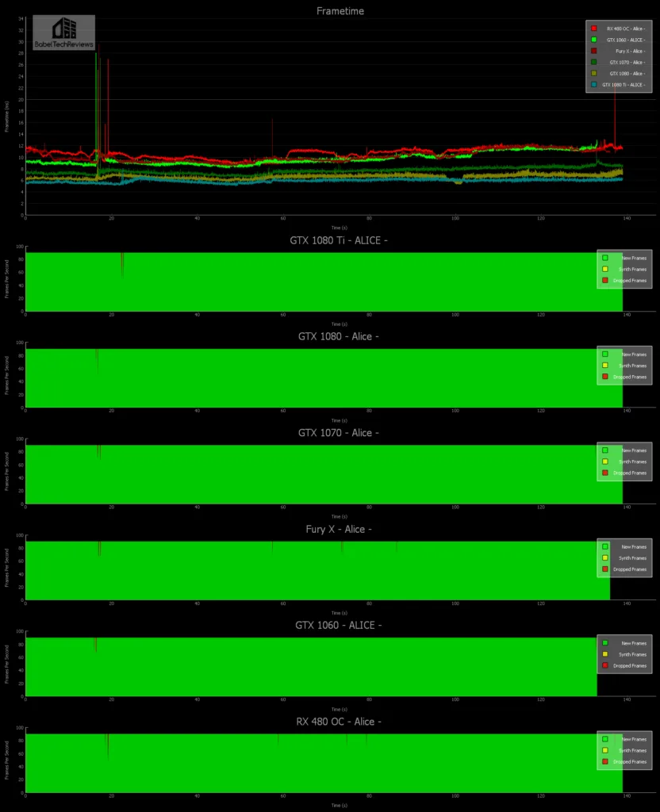
Task: Toggle New Frames swatch in GTX 1070 chart
Action: [605, 450]
